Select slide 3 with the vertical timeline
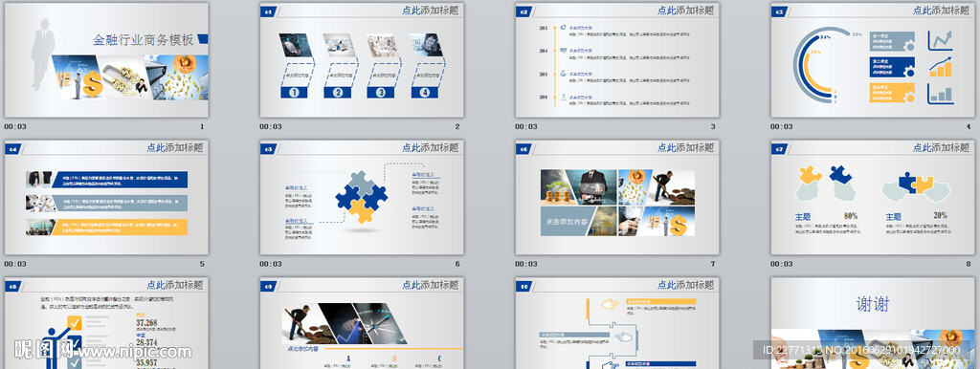The height and width of the screenshot is (369, 980). [x=617, y=60]
